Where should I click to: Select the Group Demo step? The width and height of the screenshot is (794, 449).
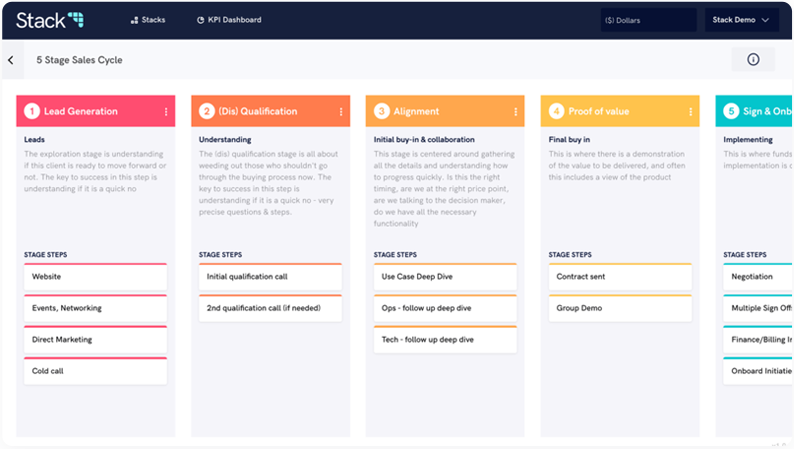pos(619,308)
